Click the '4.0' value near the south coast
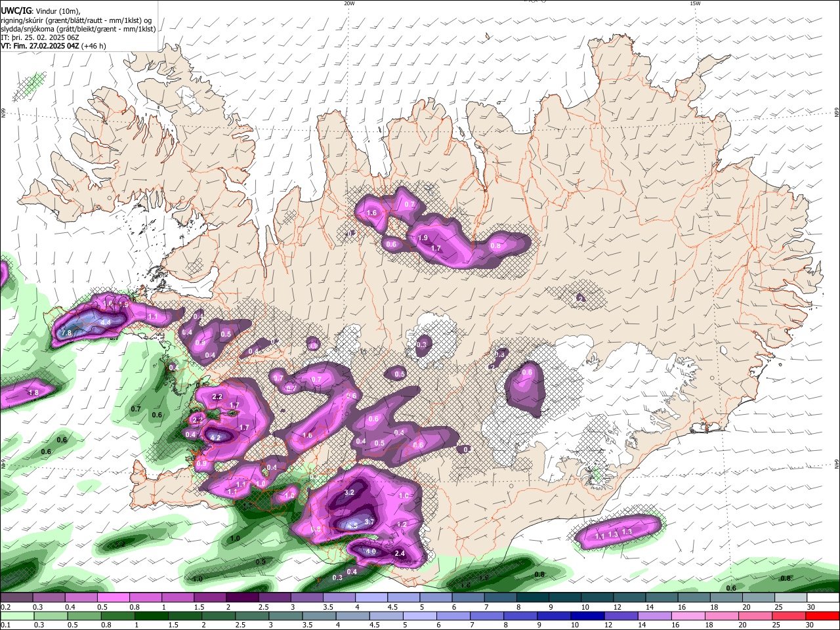The image size is (840, 630). (x=371, y=552)
